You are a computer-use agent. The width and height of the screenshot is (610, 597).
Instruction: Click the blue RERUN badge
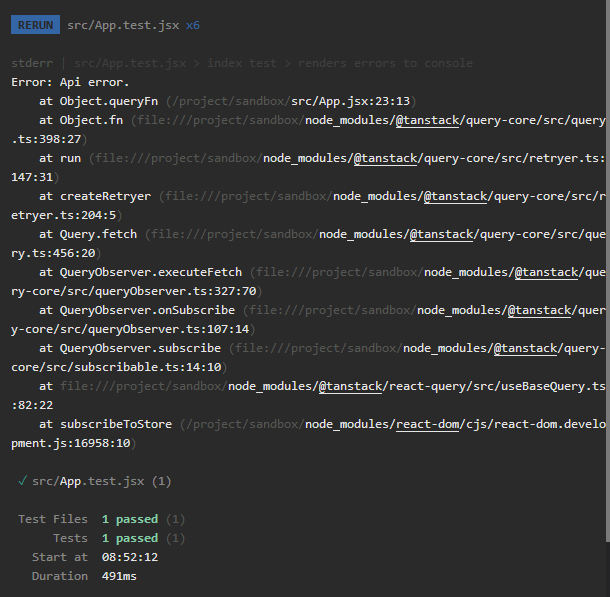(x=35, y=25)
